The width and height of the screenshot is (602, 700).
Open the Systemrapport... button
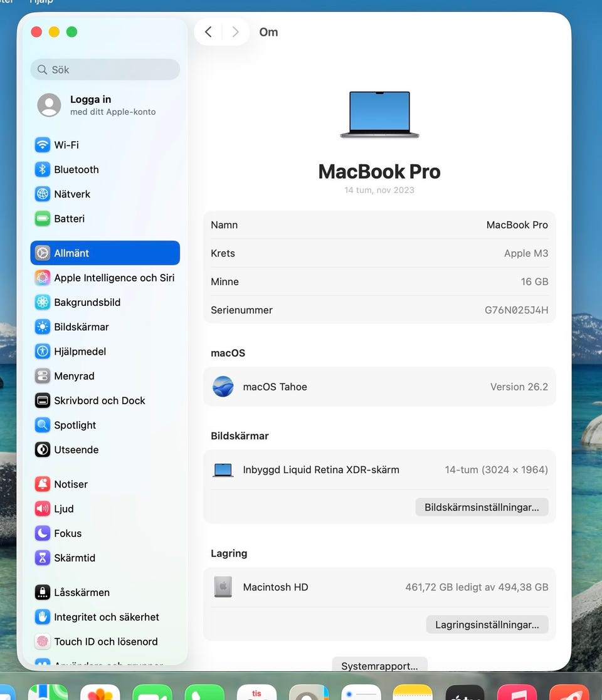click(379, 666)
